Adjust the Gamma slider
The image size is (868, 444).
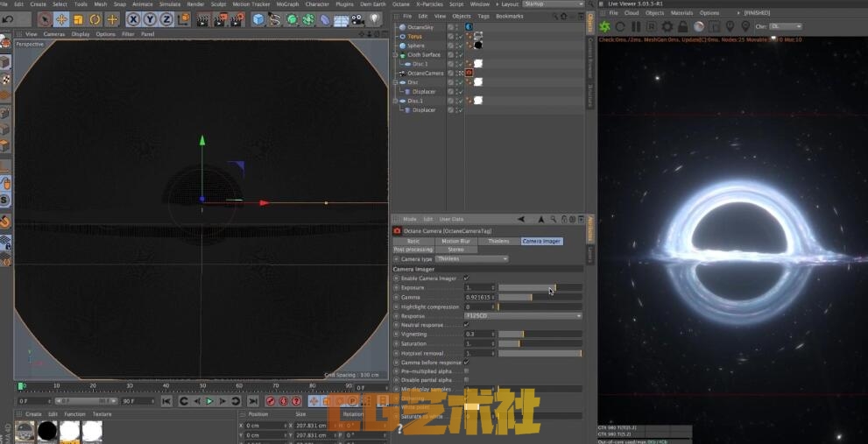[x=540, y=297]
